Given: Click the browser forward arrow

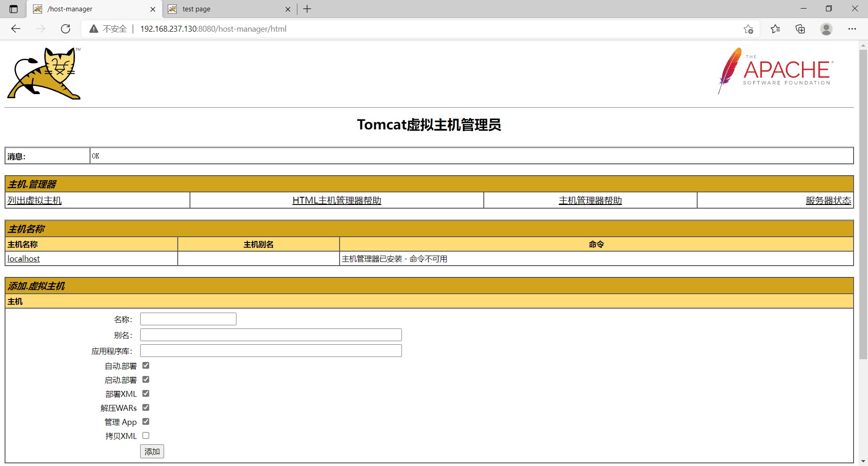Looking at the screenshot, I should point(41,29).
